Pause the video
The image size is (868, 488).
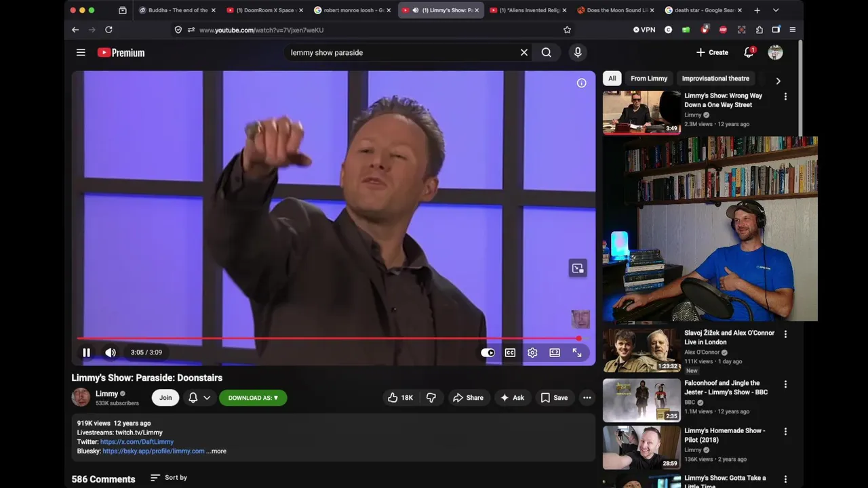(x=86, y=352)
